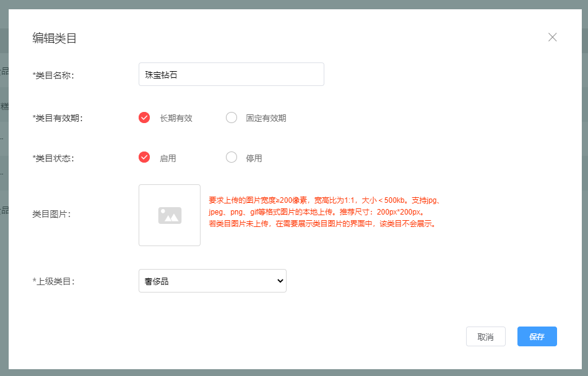The height and width of the screenshot is (376, 588).
Task: Click the dropdown arrow beside 奢侈品
Action: (x=280, y=281)
